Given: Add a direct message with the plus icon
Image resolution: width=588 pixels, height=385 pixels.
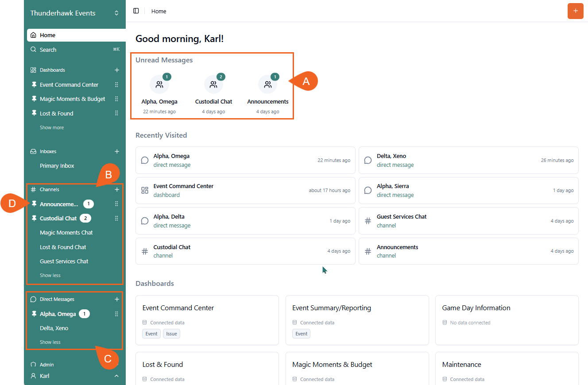Looking at the screenshot, I should tap(116, 299).
